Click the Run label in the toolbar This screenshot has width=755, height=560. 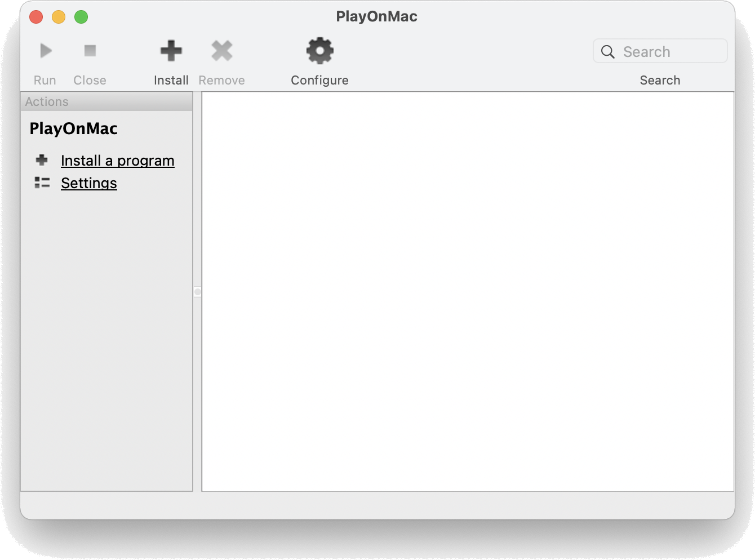(45, 80)
